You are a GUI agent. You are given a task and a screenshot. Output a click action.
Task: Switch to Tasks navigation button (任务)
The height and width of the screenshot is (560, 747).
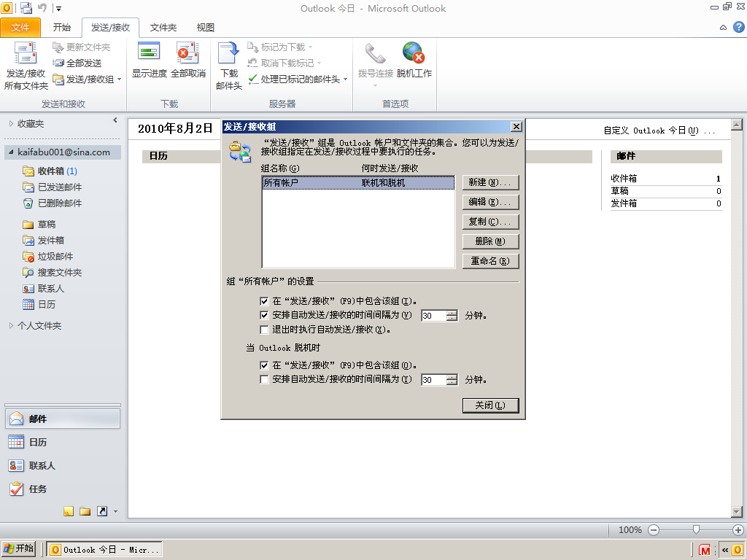click(63, 489)
